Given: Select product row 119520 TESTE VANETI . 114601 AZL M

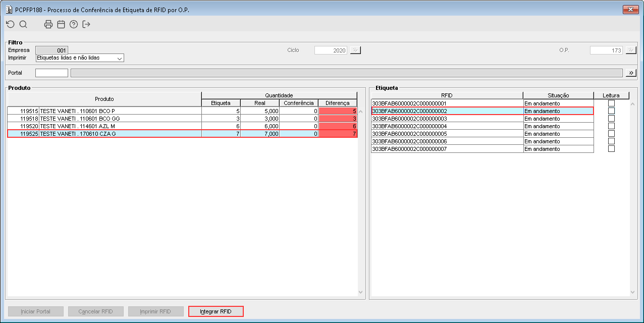Looking at the screenshot, I should point(182,126).
